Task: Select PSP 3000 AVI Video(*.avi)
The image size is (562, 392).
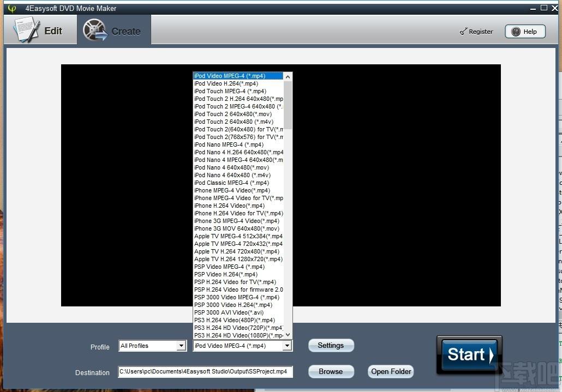Action: pos(238,312)
